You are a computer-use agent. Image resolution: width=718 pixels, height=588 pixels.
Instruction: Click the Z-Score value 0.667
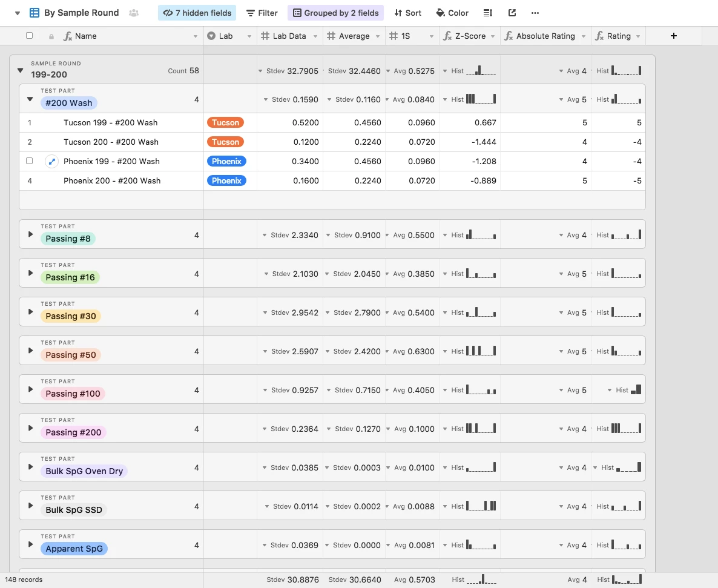(x=486, y=123)
